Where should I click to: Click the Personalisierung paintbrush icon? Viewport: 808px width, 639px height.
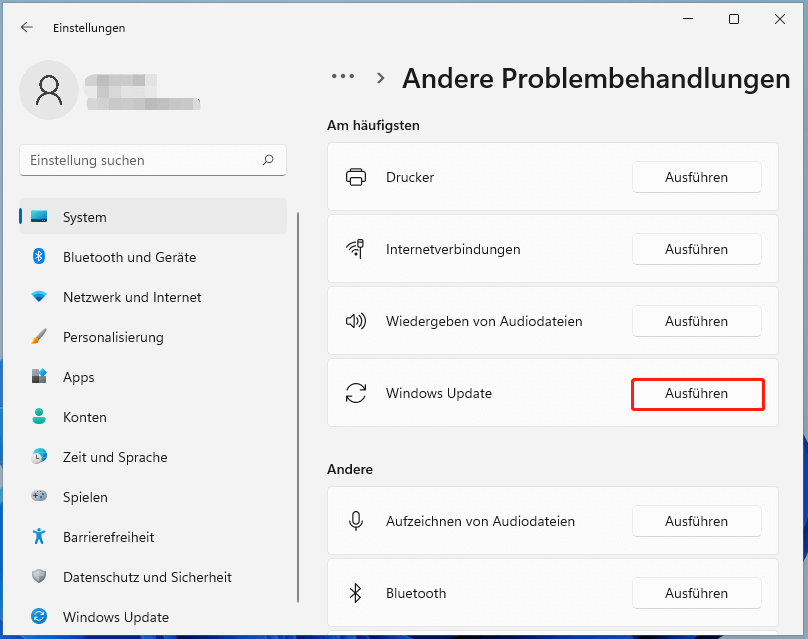pos(39,337)
